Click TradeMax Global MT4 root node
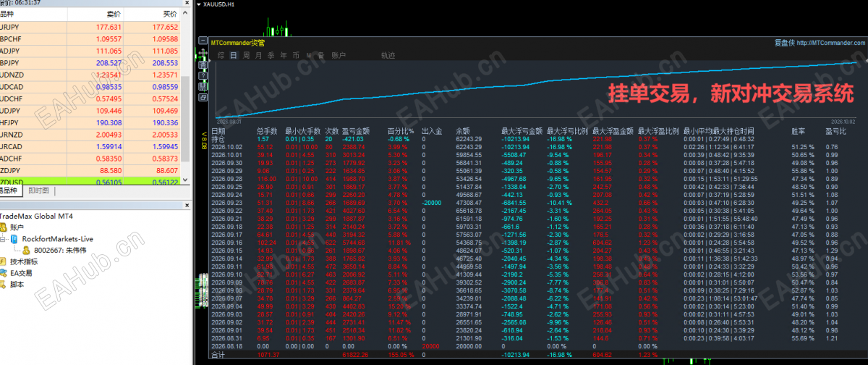Screen dimensions: 868x365 click(x=36, y=216)
